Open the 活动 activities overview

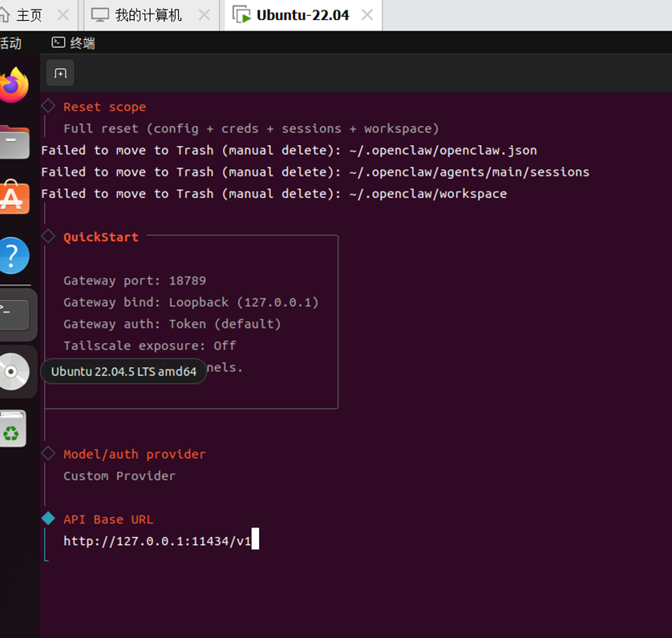click(x=10, y=42)
